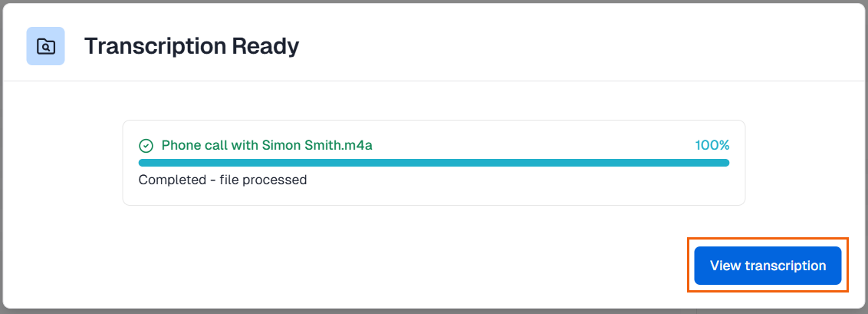868x314 pixels.
Task: Select the Simon Smith audio file name
Action: (267, 145)
